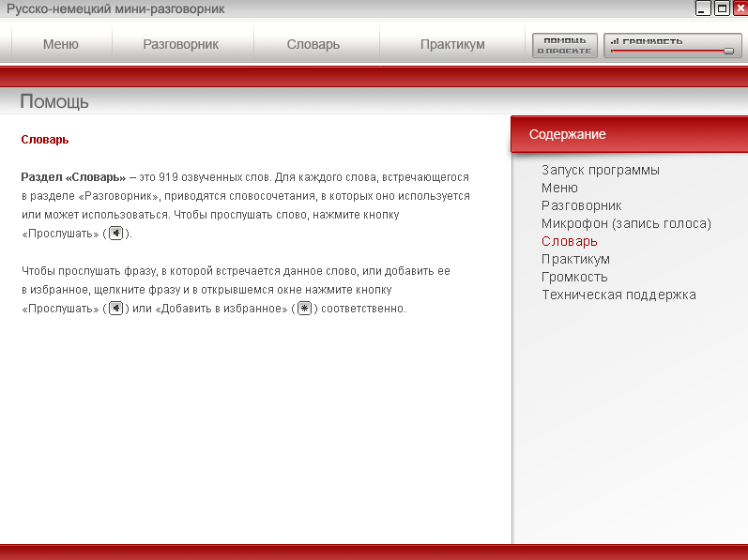Click the 'Помощь' page title
The image size is (748, 560).
click(54, 101)
